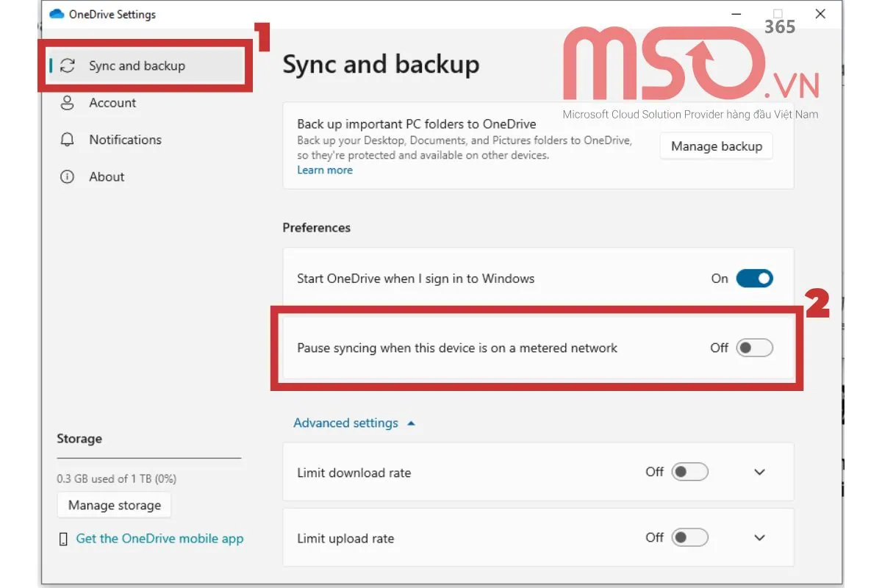This screenshot has width=882, height=588.
Task: Click the Manage backup button
Action: pyautogui.click(x=716, y=146)
